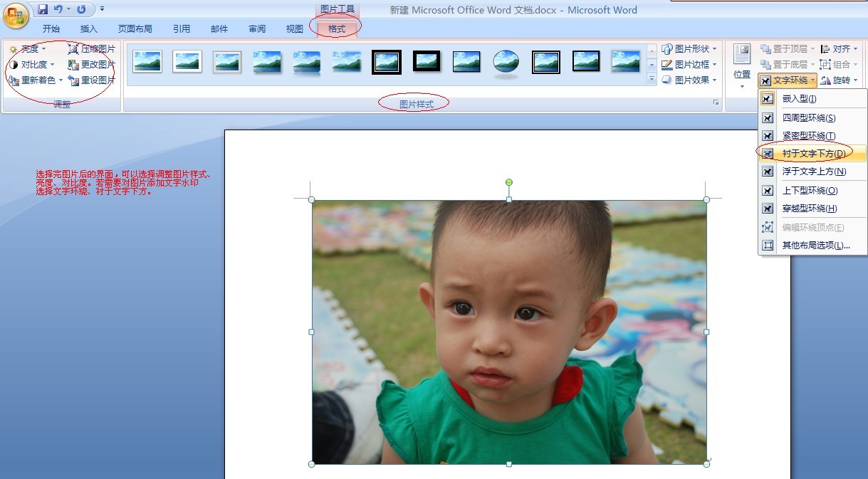Apply the eighth thick black frame style
The width and height of the screenshot is (868, 479).
pos(427,62)
